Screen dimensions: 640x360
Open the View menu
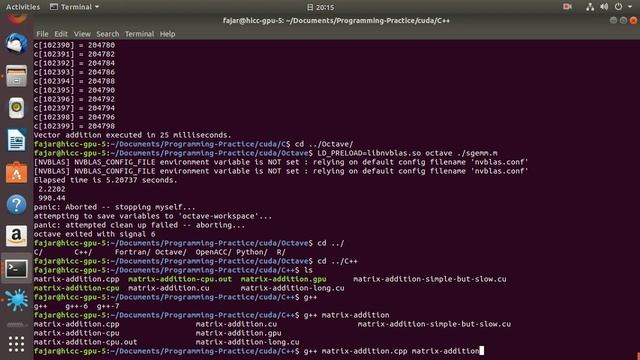[82, 34]
